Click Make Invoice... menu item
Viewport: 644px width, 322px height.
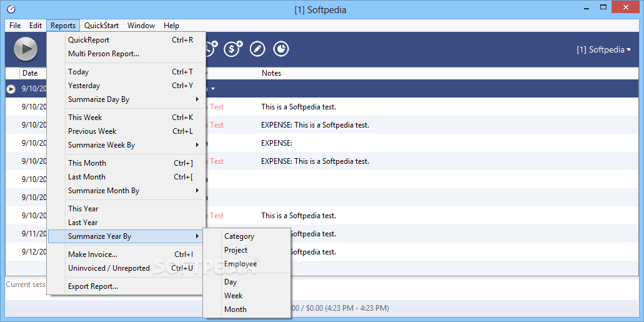[x=126, y=254]
